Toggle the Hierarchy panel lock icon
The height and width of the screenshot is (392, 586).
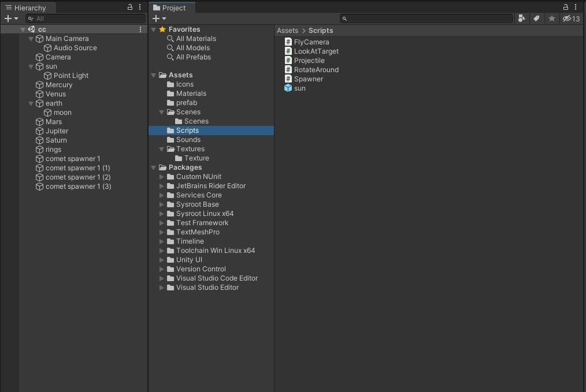coord(130,7)
